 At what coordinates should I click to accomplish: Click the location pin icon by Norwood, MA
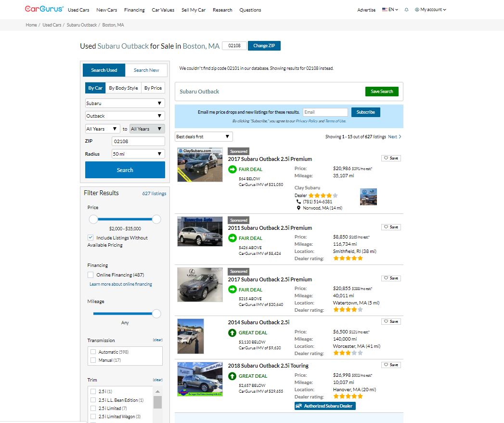click(x=298, y=208)
